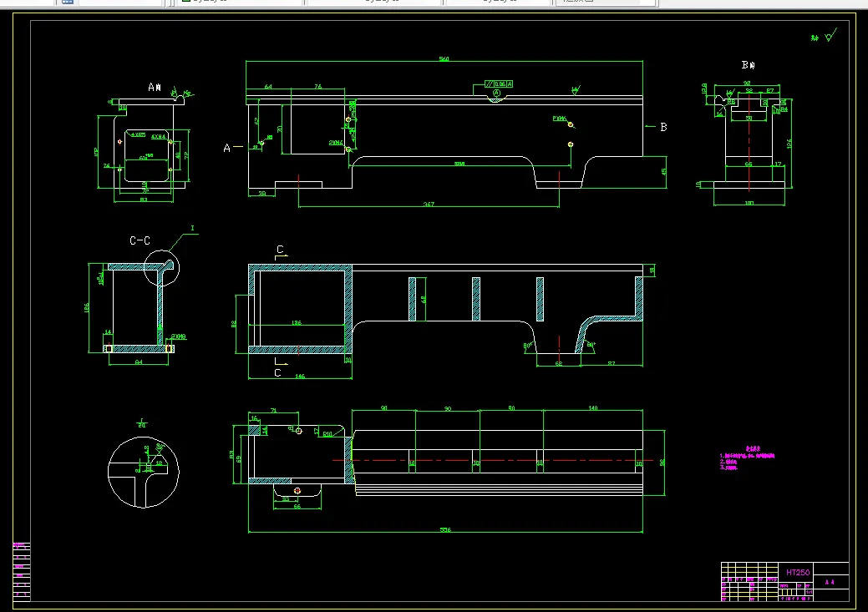Image resolution: width=868 pixels, height=612 pixels.
Task: Click the 64 dimension at front view top left
Action: tap(268, 86)
